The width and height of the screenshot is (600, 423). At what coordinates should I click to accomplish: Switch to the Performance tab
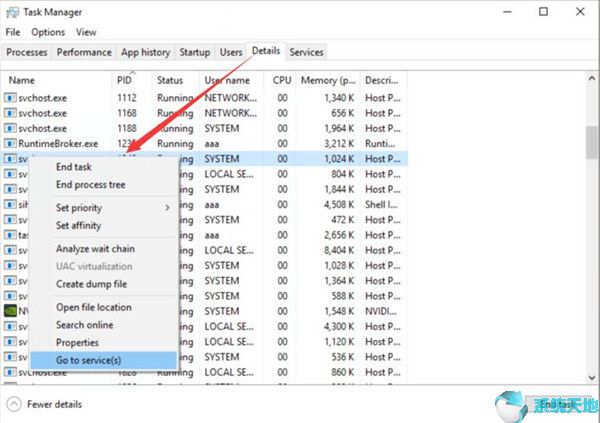pos(84,52)
